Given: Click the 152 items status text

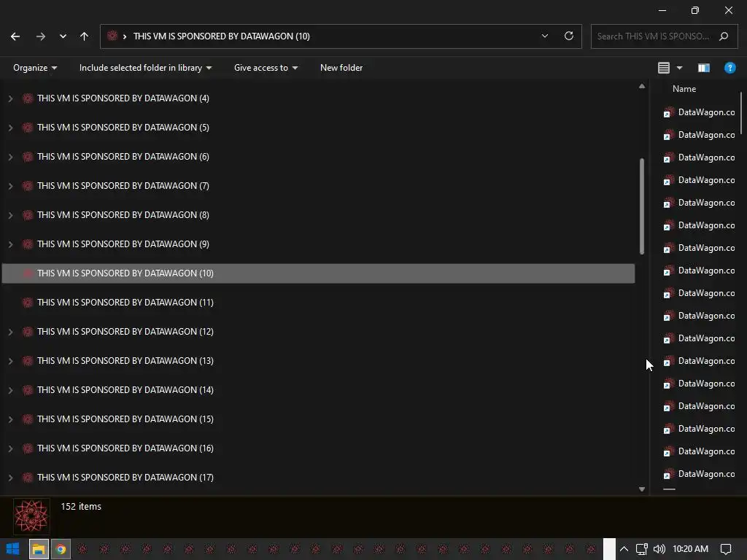Looking at the screenshot, I should pyautogui.click(x=81, y=506).
